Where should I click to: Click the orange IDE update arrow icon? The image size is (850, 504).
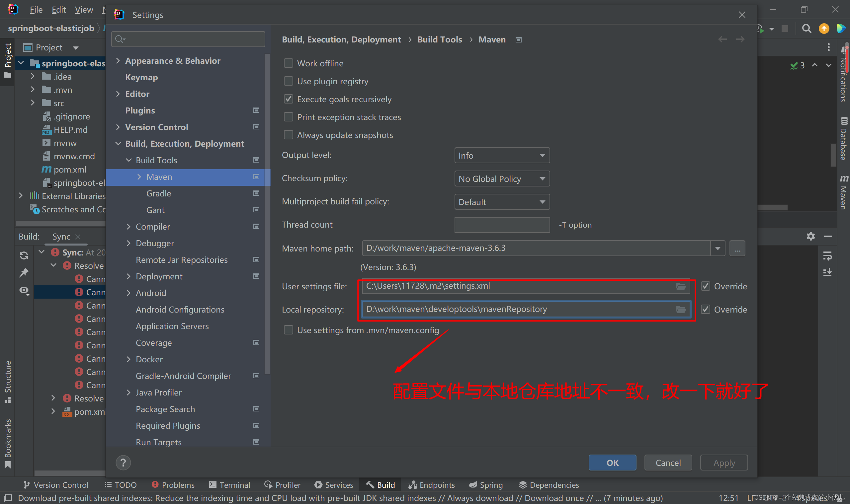(x=824, y=29)
